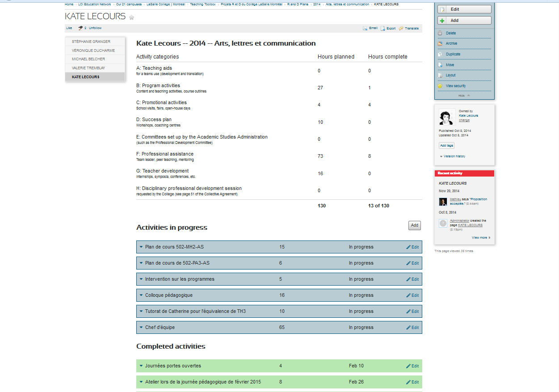The width and height of the screenshot is (559, 392).
Task: Click pencil icon for Journées portes ouvertes
Action: tap(408, 366)
